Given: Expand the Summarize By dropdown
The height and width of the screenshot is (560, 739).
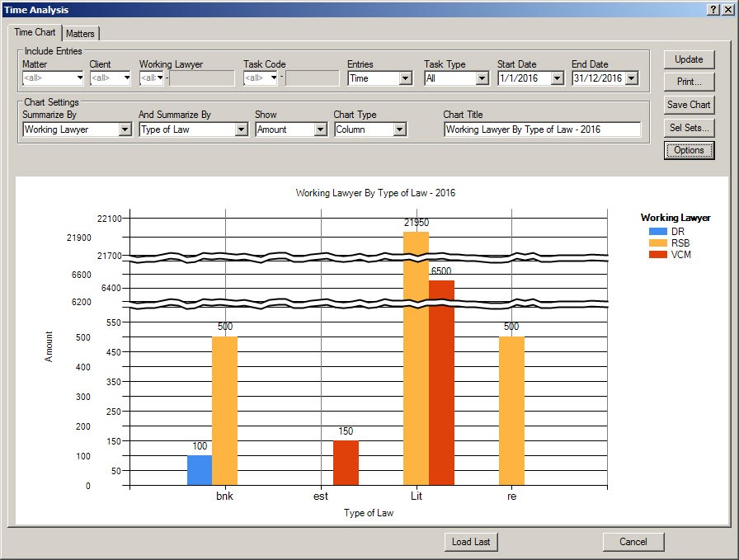Looking at the screenshot, I should coord(125,129).
